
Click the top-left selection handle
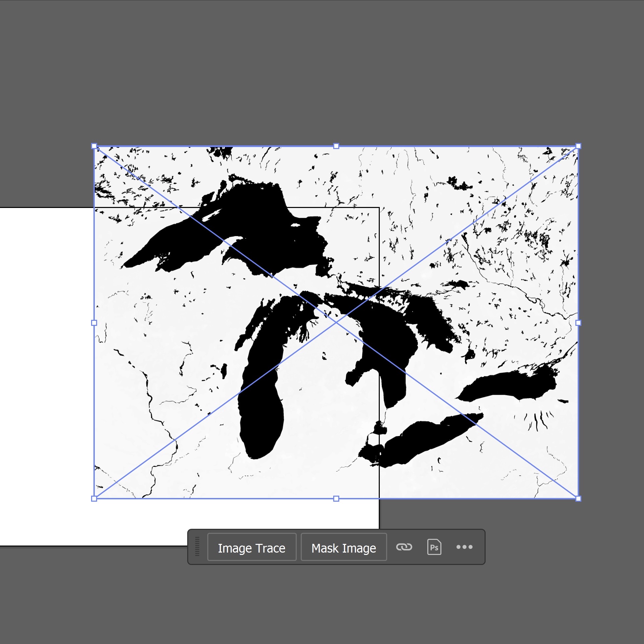pyautogui.click(x=94, y=146)
